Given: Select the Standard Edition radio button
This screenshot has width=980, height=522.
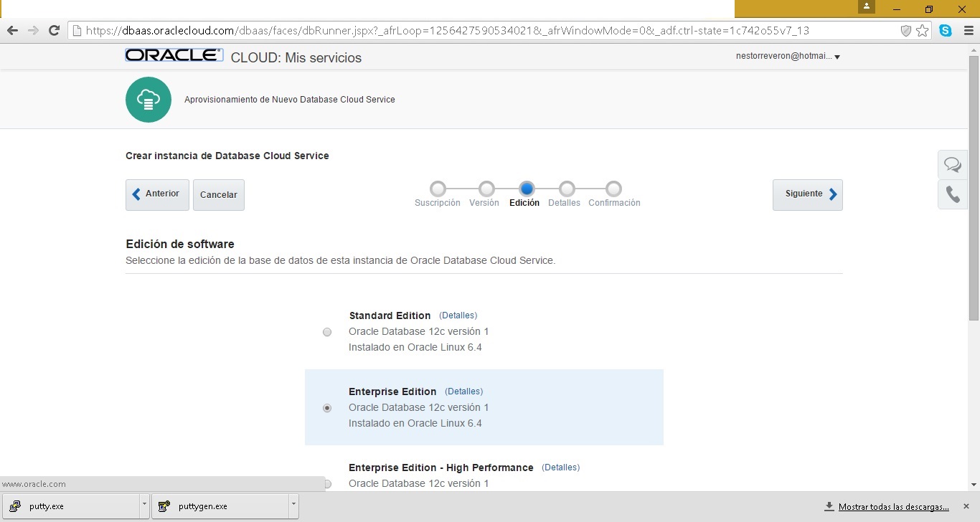Looking at the screenshot, I should tap(327, 332).
